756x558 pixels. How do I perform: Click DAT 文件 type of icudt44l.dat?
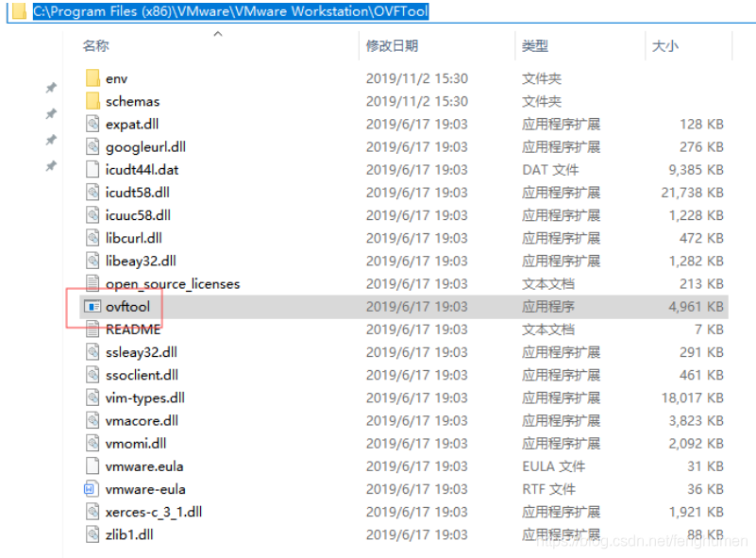point(550,169)
